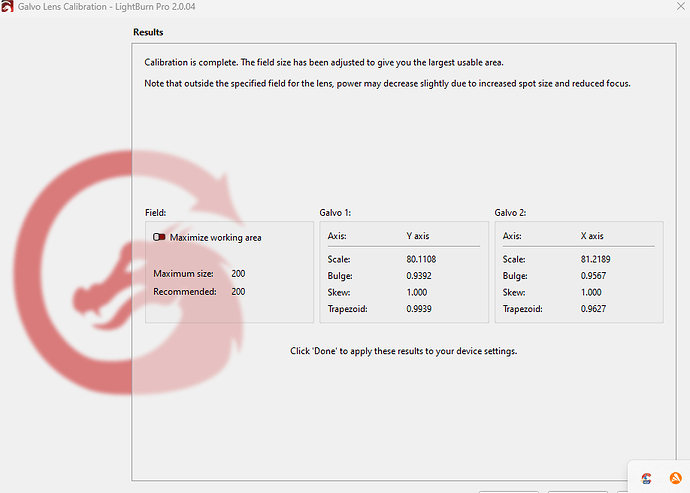Click the Maximum size value in Field
The height and width of the screenshot is (493, 690).
tap(238, 273)
